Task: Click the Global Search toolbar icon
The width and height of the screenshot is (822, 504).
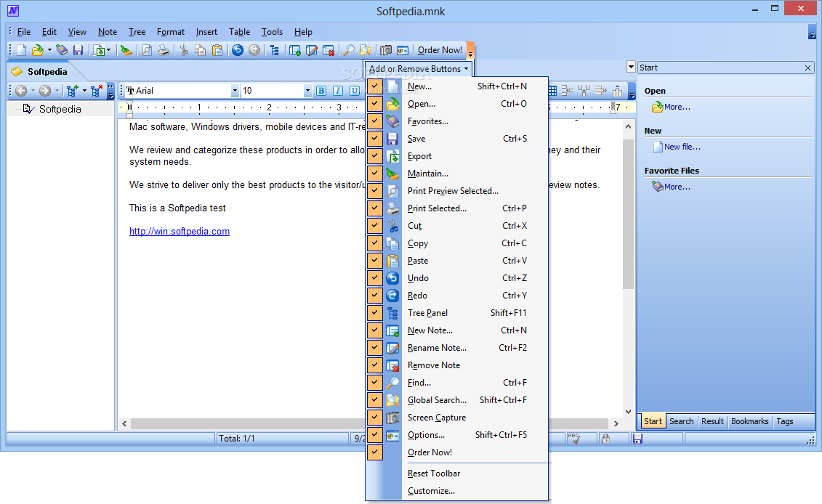Action: click(366, 50)
